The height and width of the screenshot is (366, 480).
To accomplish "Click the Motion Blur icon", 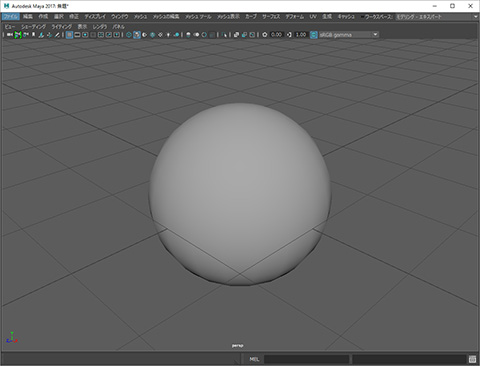I will pos(196,35).
